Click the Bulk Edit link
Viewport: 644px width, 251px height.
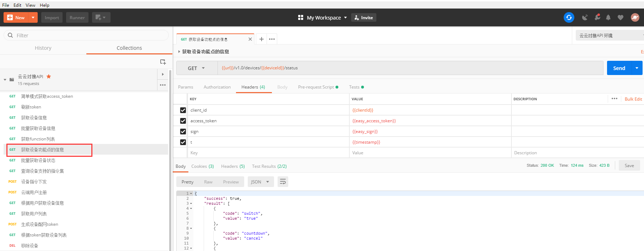[633, 99]
